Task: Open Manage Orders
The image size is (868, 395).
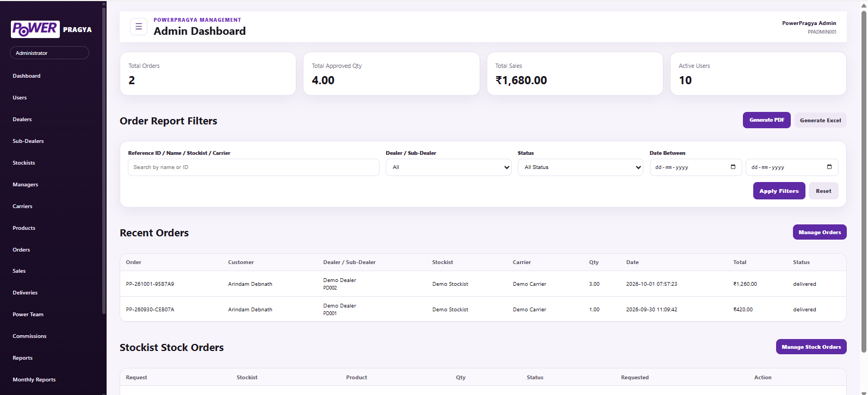Action: [820, 232]
